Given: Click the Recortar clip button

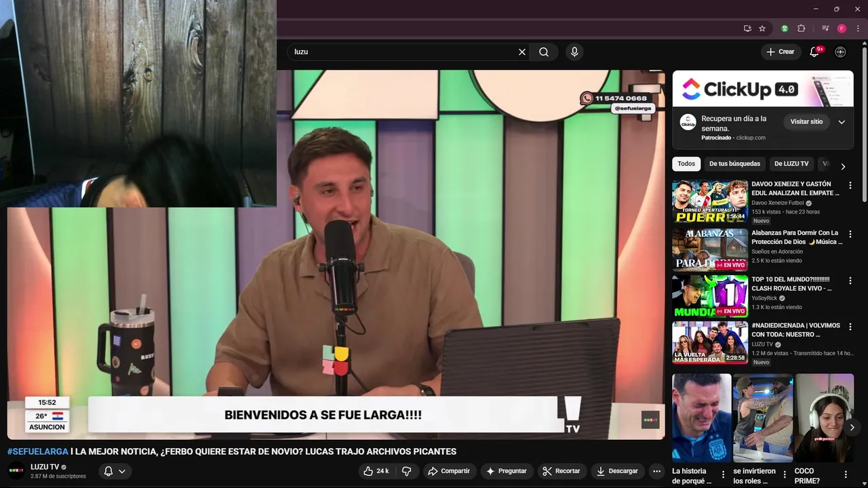Looking at the screenshot, I should tap(561, 471).
